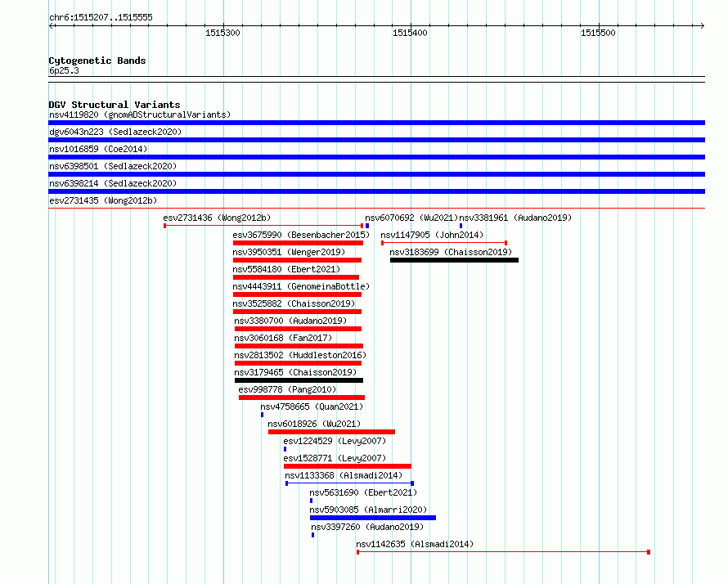Click the 1515500 ruler position label

click(598, 33)
